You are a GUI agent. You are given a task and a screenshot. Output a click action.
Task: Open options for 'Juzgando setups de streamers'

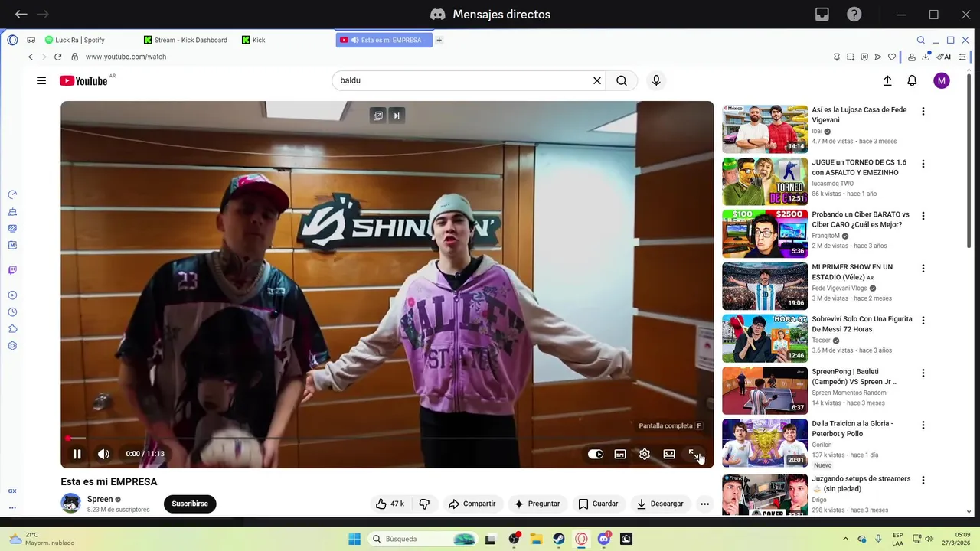[923, 480]
